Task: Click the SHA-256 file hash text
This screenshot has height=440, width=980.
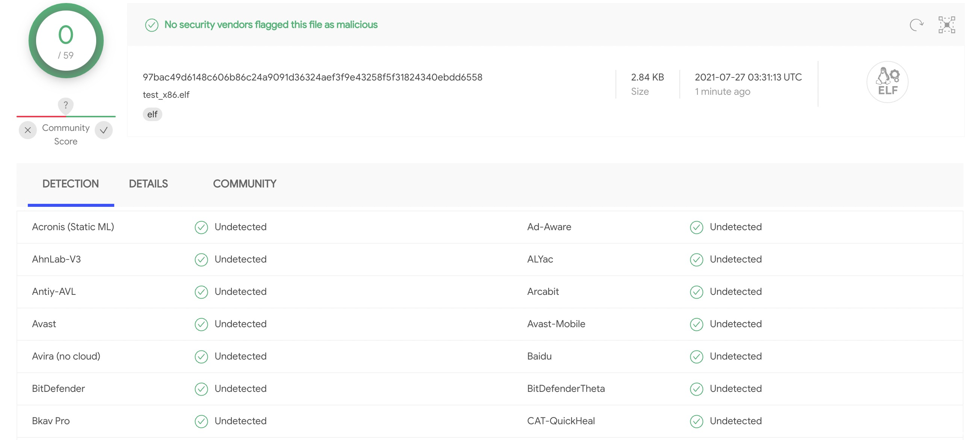Action: tap(312, 77)
